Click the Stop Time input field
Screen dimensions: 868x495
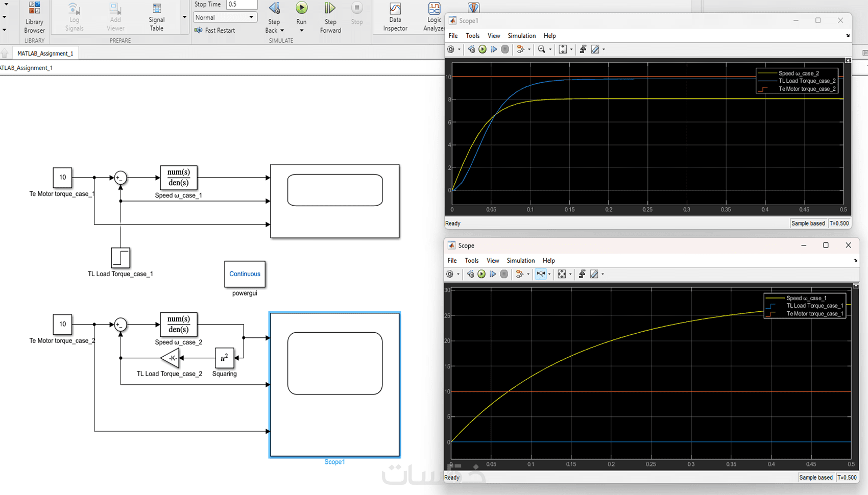point(241,5)
